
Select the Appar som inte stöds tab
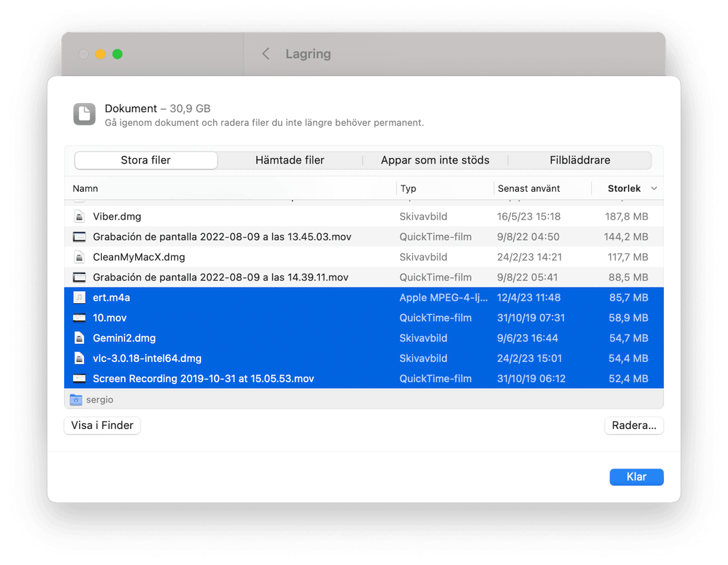point(435,161)
